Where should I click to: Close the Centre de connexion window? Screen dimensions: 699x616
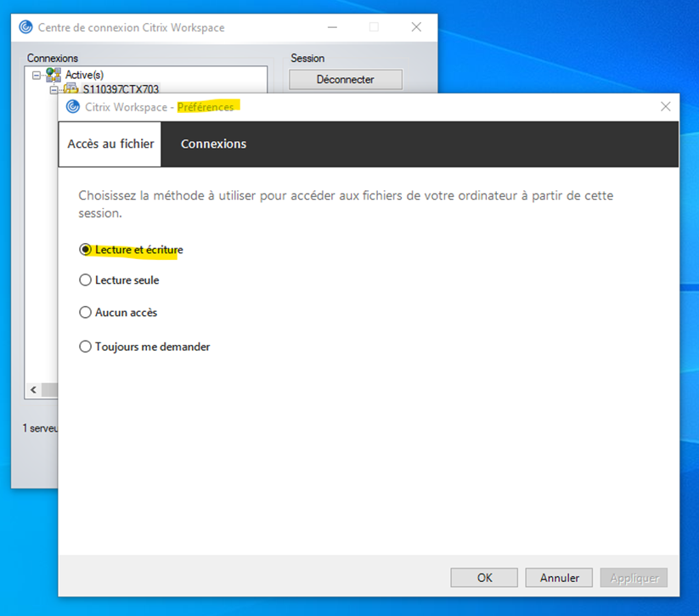416,27
